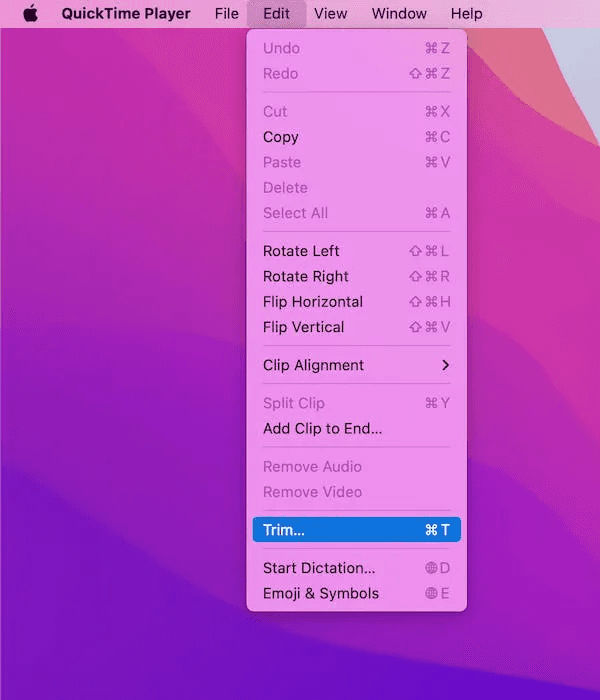Click the dimmed Cut item
Screen dimensions: 600x700
point(356,112)
